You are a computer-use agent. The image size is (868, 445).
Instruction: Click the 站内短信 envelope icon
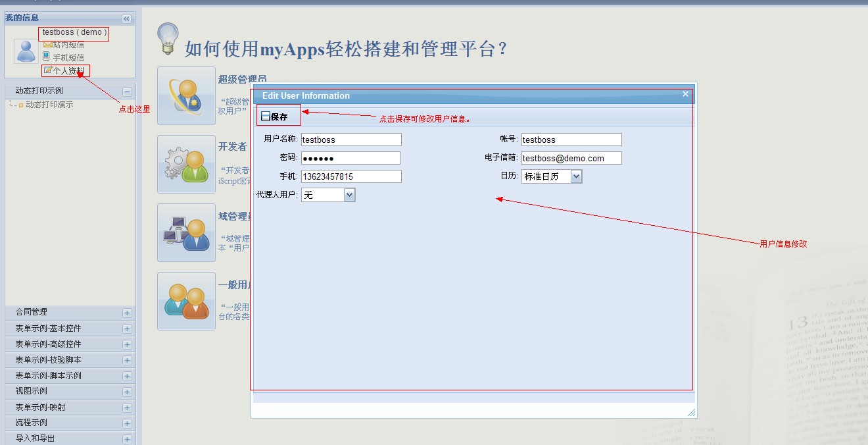[47, 45]
